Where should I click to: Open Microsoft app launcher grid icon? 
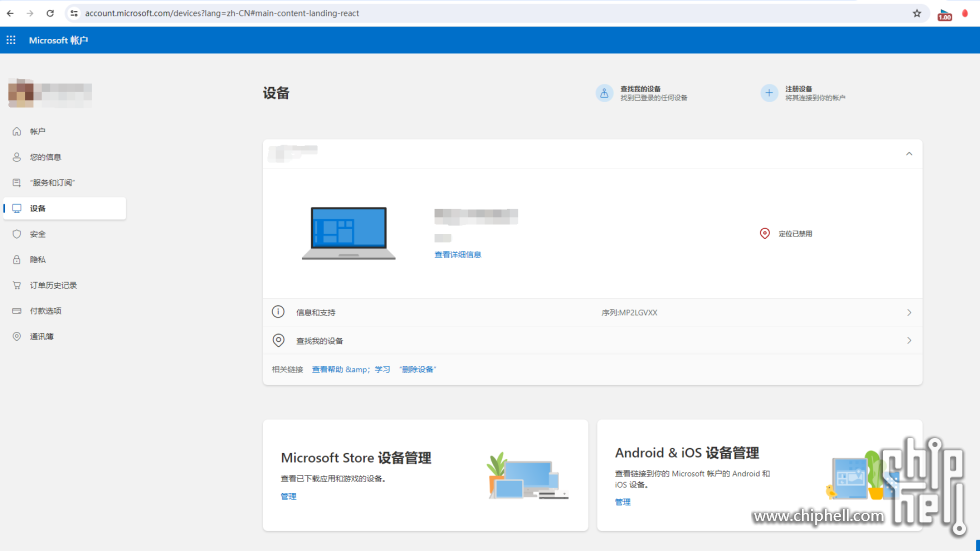11,40
